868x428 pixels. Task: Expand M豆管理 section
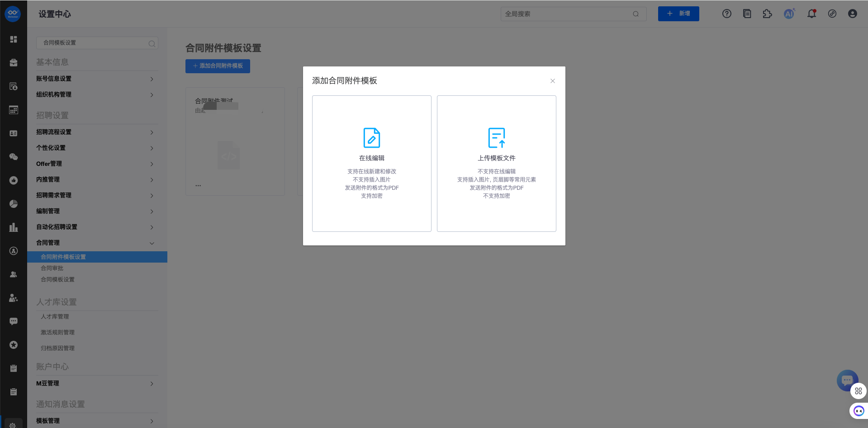pos(97,383)
